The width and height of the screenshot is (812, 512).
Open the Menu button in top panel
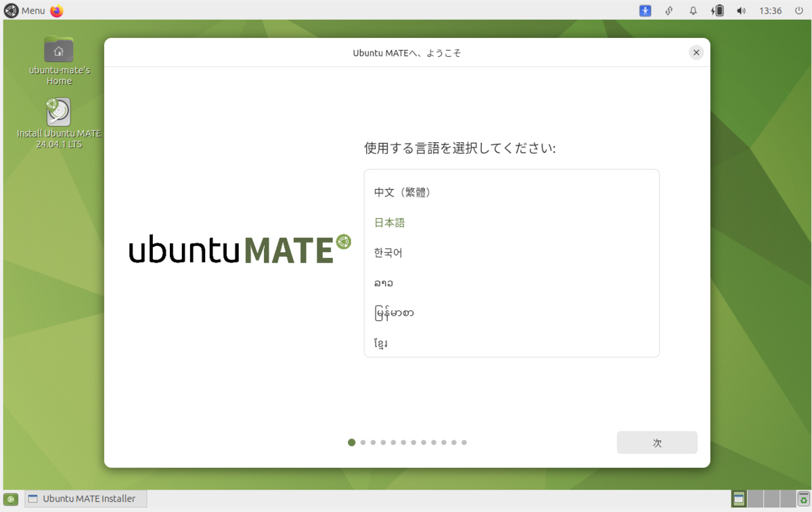tap(25, 11)
